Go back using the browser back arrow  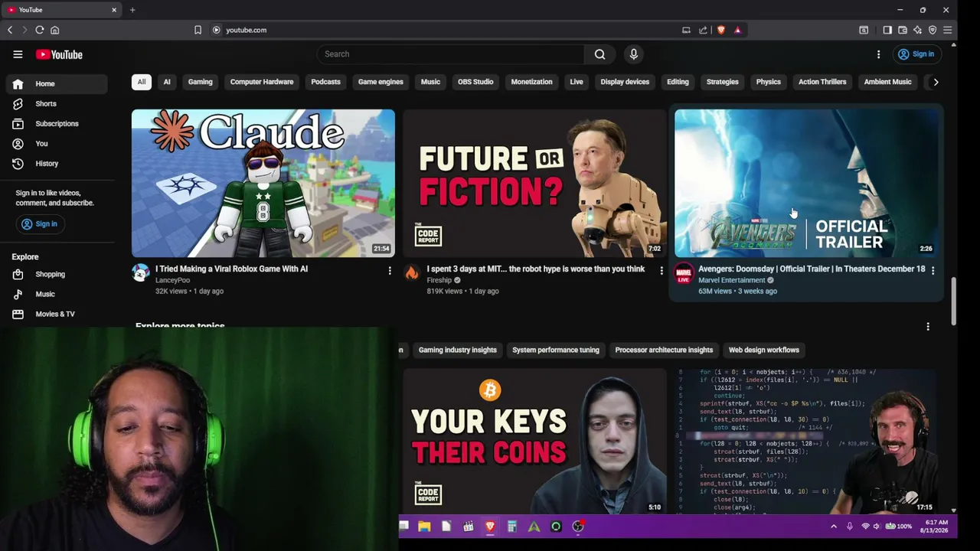tap(10, 30)
